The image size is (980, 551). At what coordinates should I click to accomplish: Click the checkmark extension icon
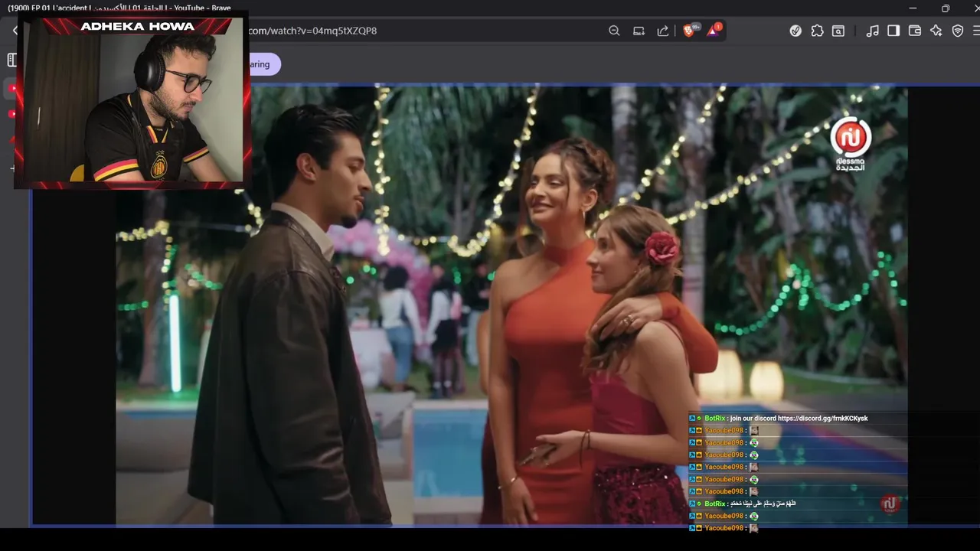795,31
